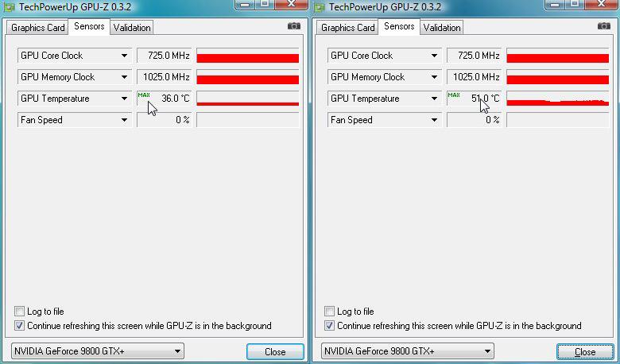This screenshot has width=620, height=364.
Task: Click the empty Fan Speed graph, left window
Action: click(247, 120)
